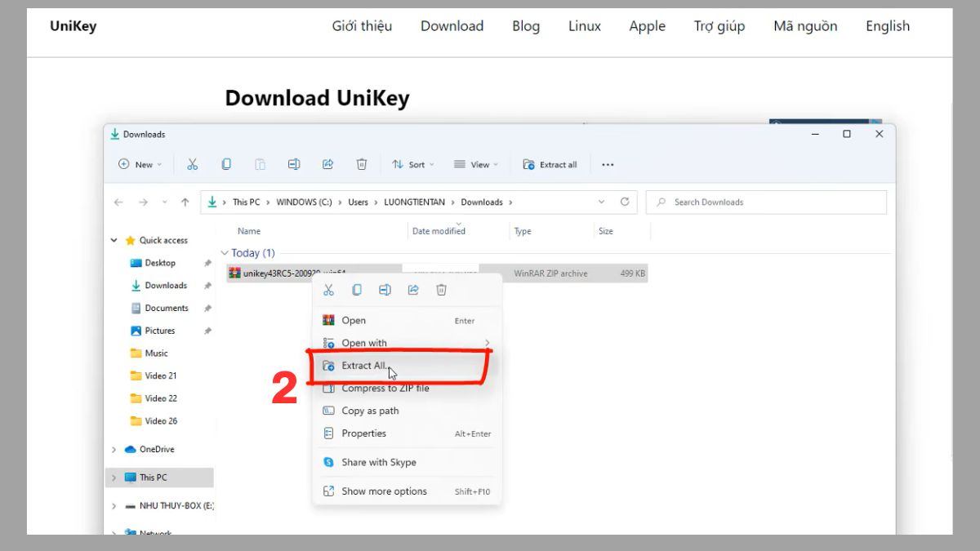980x551 pixels.
Task: Click the Search Downloads field
Action: (x=766, y=202)
